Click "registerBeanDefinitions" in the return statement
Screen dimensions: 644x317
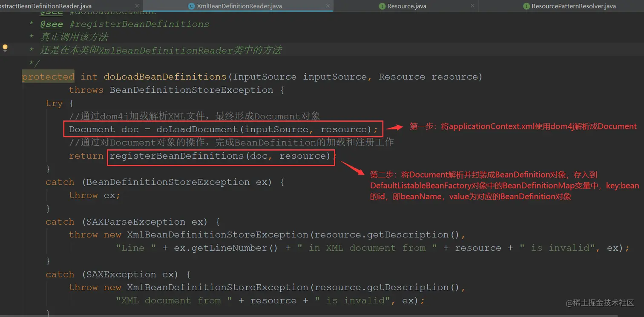177,156
